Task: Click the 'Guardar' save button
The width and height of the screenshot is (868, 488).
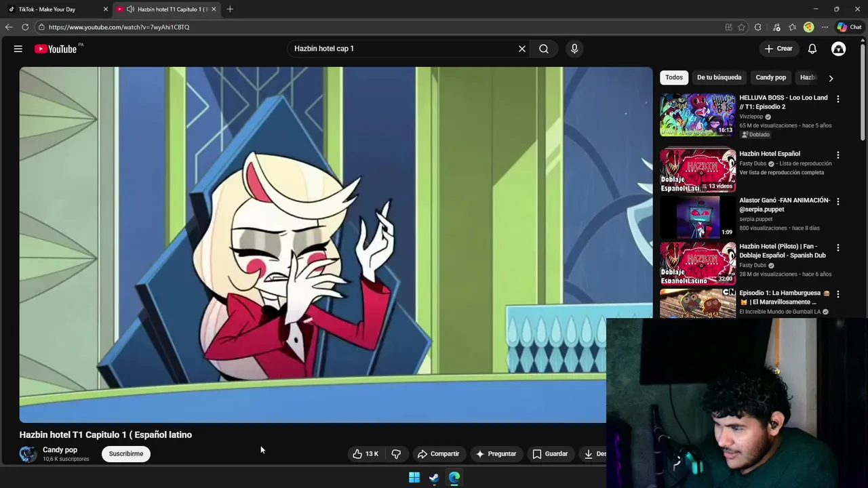Action: point(550,454)
